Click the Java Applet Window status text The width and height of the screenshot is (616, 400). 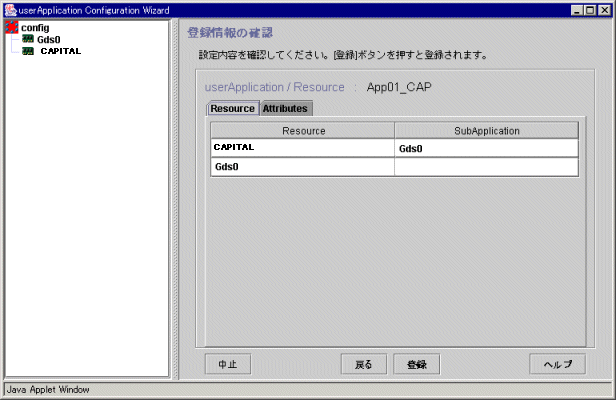tap(48, 390)
